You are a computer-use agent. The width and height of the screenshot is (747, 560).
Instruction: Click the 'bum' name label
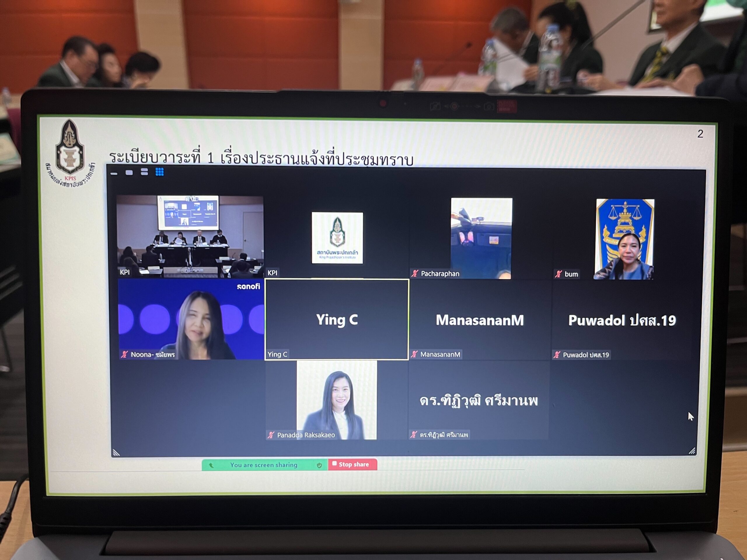[x=571, y=274]
